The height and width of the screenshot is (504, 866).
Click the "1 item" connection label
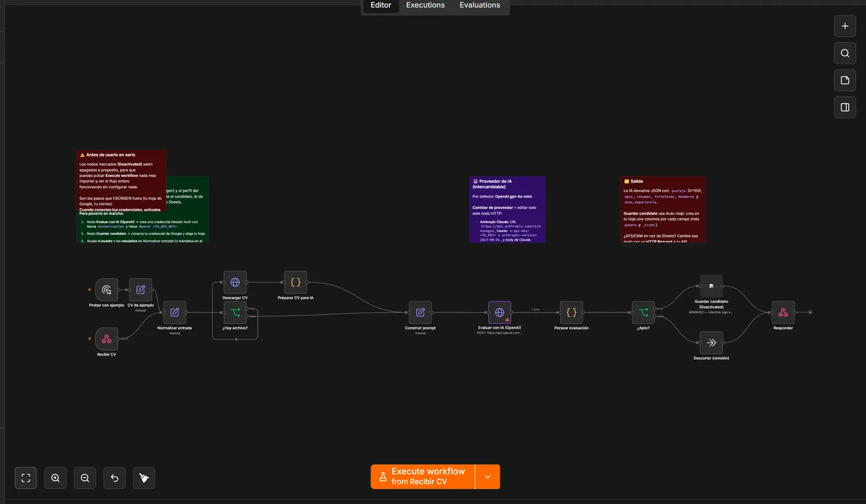[536, 309]
